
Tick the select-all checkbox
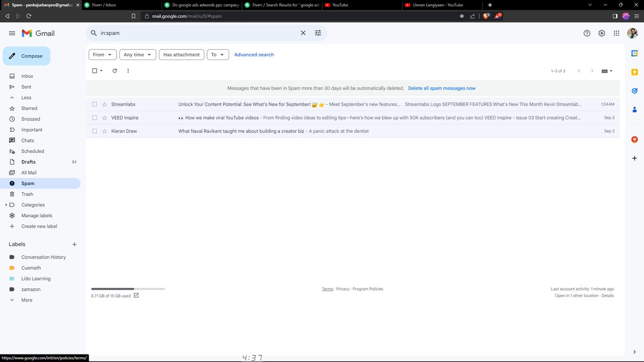point(94,71)
